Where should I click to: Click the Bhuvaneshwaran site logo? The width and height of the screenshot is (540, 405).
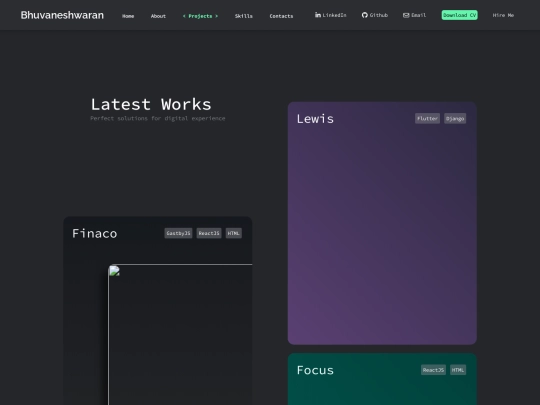[x=62, y=15]
